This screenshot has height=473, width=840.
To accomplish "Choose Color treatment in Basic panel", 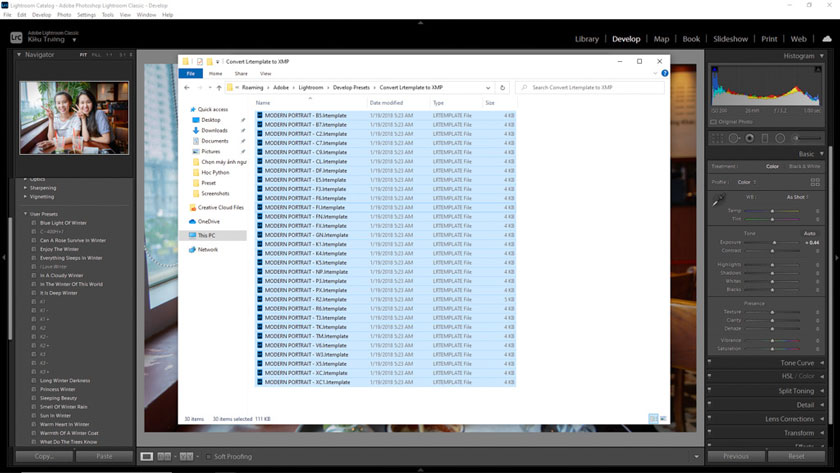I will tap(772, 167).
